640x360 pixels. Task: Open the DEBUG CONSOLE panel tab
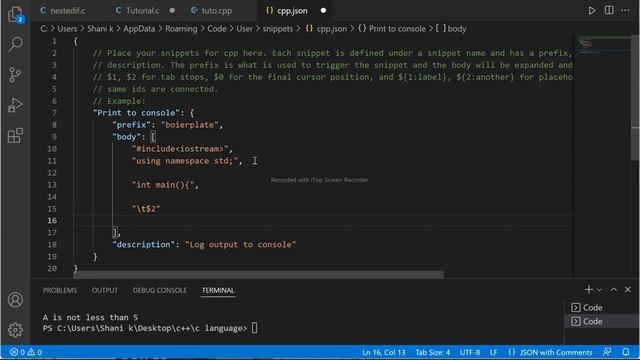[160, 290]
